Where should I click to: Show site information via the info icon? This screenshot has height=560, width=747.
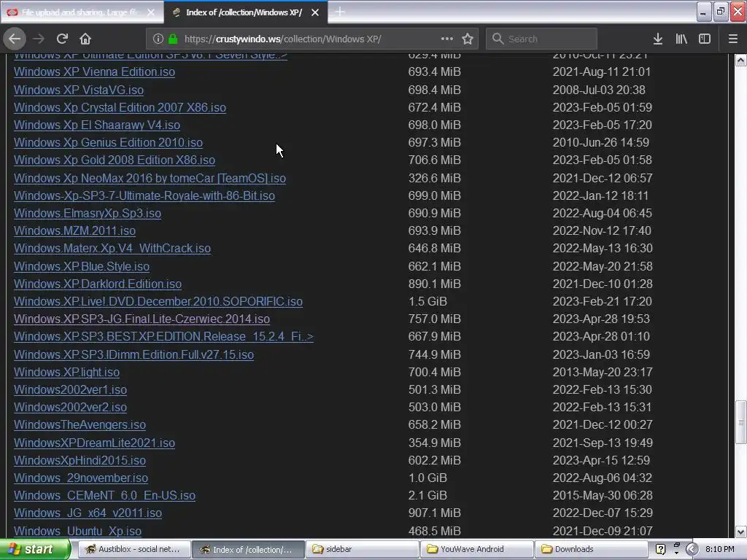[158, 39]
